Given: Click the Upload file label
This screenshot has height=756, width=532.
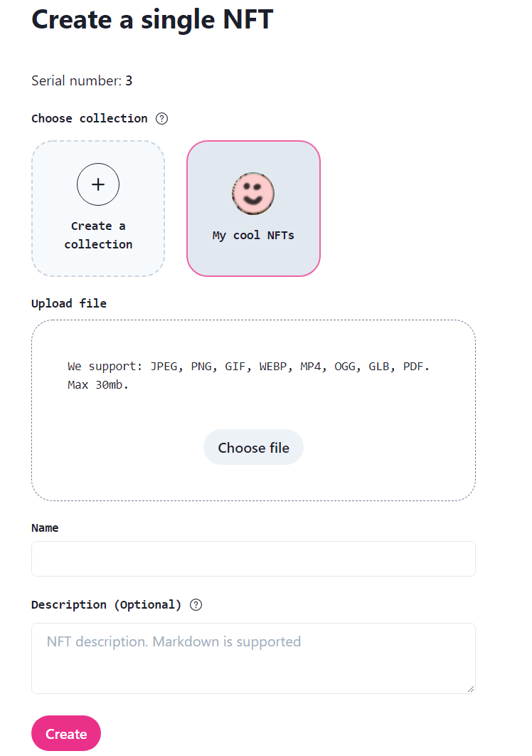Looking at the screenshot, I should tap(69, 303).
